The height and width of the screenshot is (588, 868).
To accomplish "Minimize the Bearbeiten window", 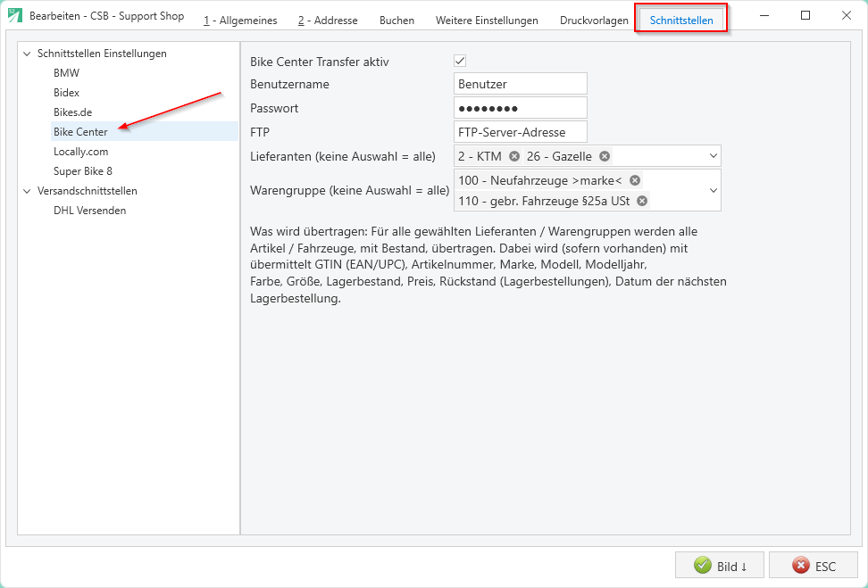I will (764, 15).
